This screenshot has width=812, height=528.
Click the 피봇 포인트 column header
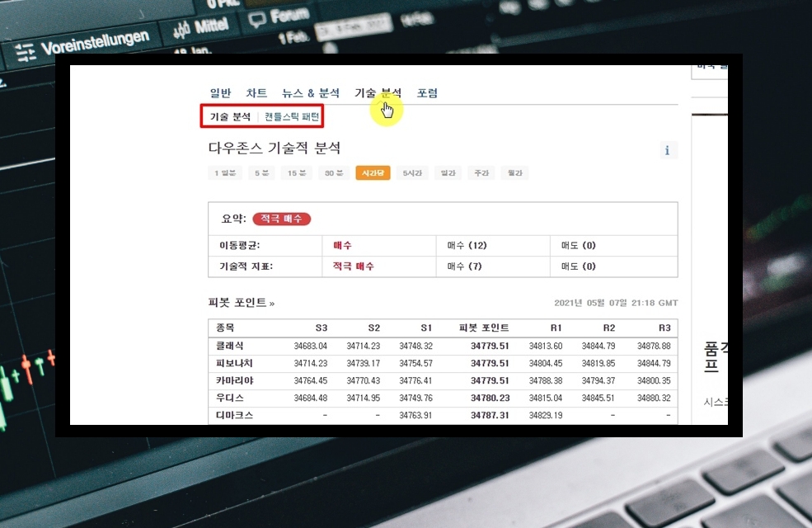484,328
